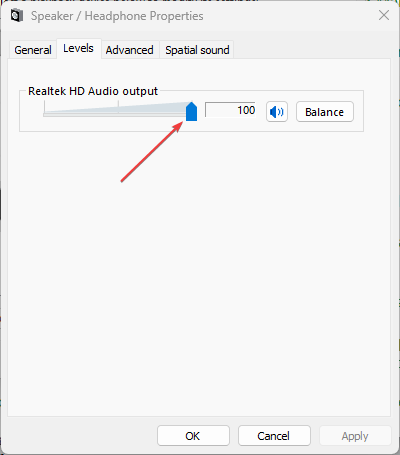Click the greyed-out Apply button
Image resolution: width=400 pixels, height=455 pixels.
point(355,436)
